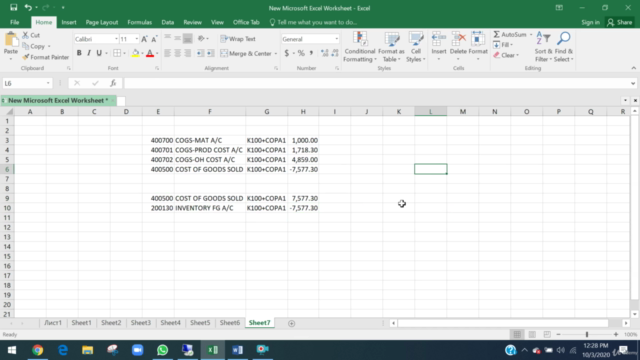Screen dimensions: 640x360
Task: Switch to Page Layout view in status bar
Action: point(532,334)
